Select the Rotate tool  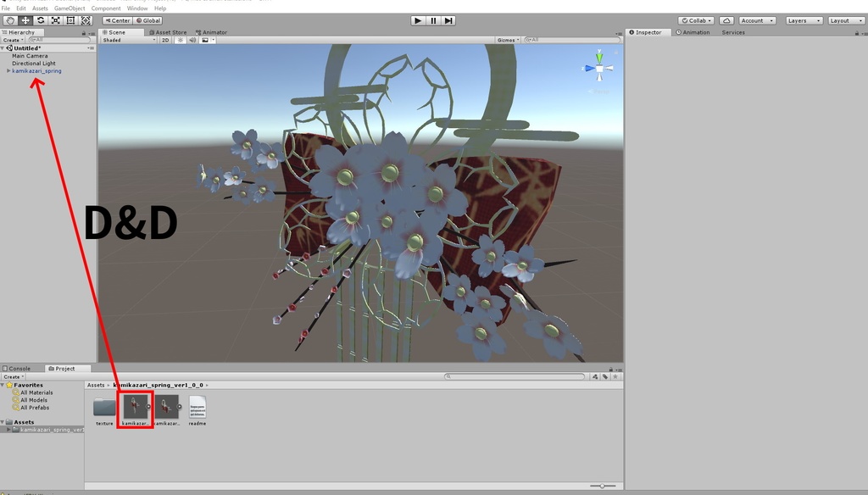point(41,20)
